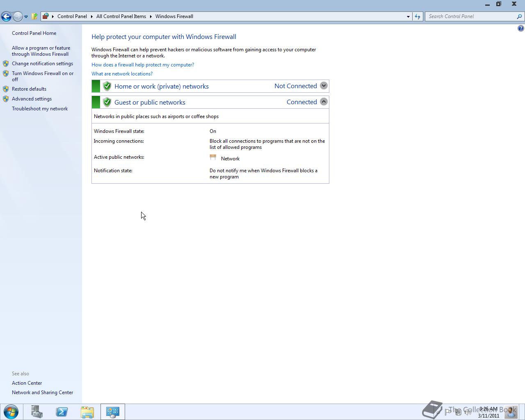
Task: Open How does a firewall help protect my computer
Action: 143,65
